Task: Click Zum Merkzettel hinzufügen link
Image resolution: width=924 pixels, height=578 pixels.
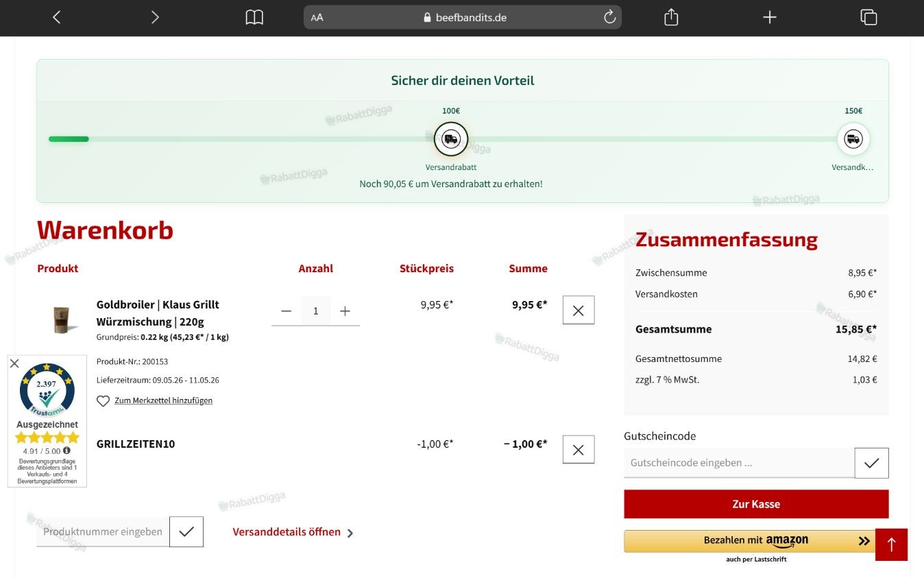Action: click(x=163, y=400)
